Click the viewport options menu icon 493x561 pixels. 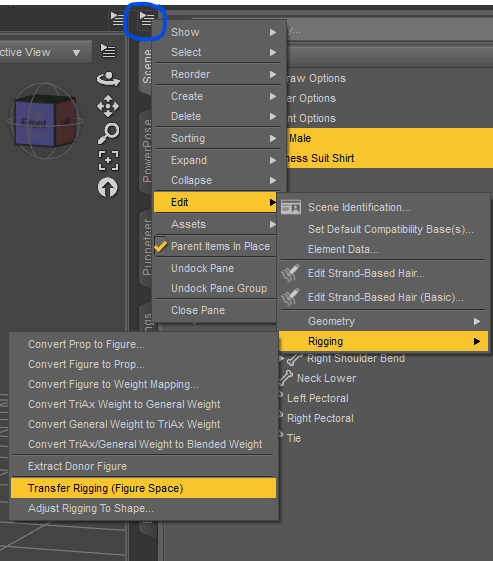point(108,51)
